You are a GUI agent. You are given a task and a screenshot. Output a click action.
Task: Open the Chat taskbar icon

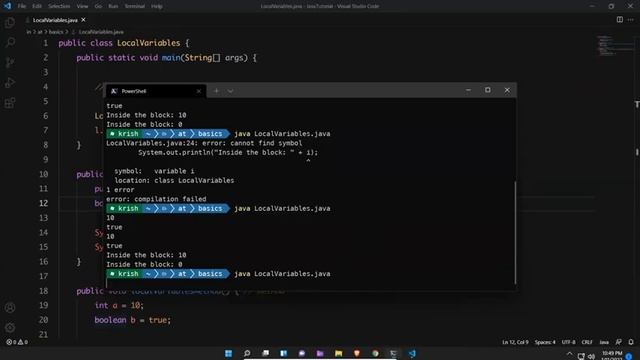[x=302, y=353]
